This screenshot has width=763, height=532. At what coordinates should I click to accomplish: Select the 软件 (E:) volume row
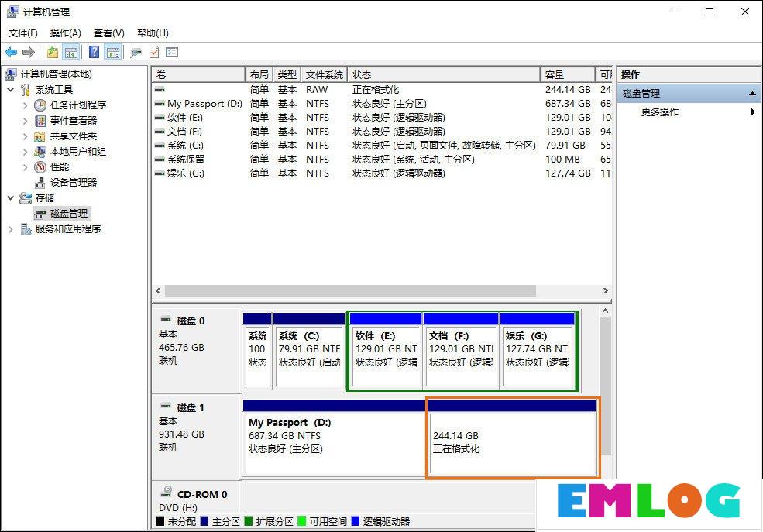[382, 118]
